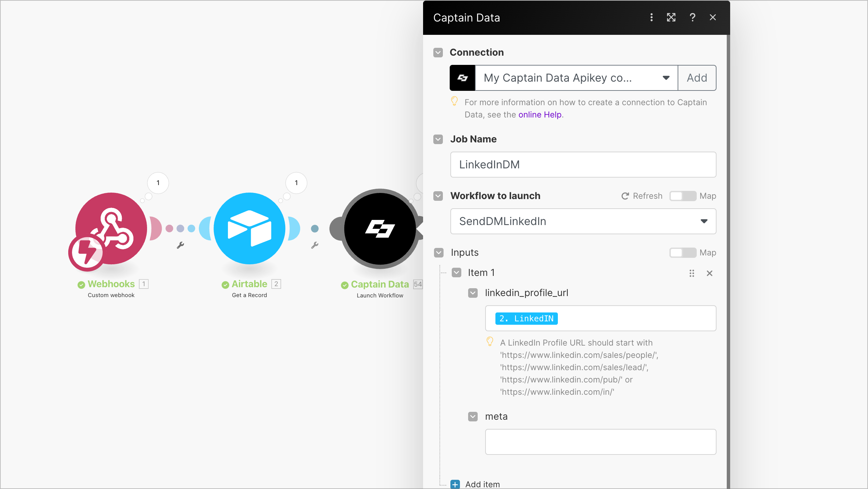This screenshot has width=868, height=489.
Task: Click the instant trigger lightning badge on Webhooks
Action: [x=87, y=252]
